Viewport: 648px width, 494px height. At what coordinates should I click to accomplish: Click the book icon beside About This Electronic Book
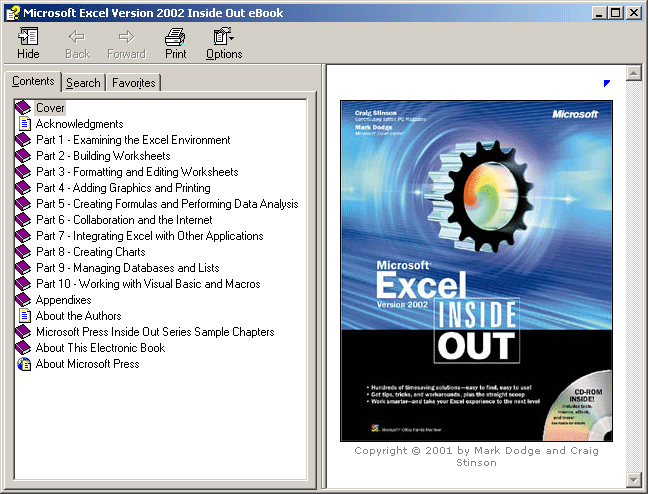tap(23, 348)
